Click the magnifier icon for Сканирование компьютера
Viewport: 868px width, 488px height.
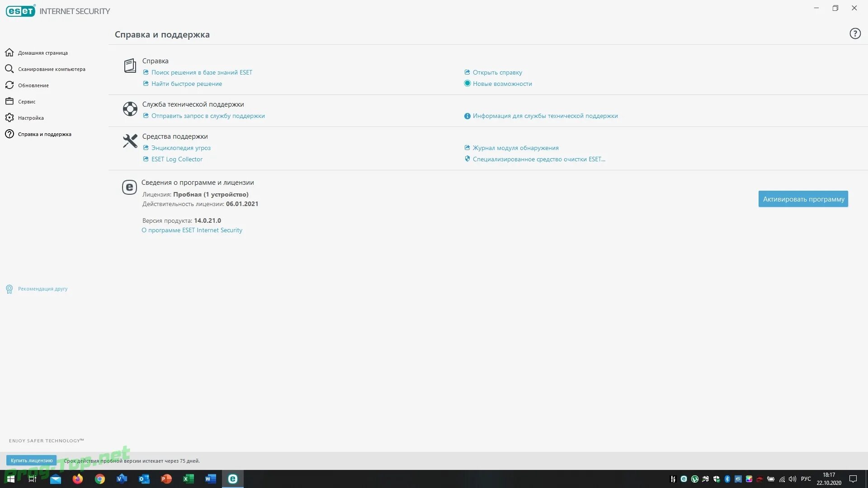click(9, 69)
